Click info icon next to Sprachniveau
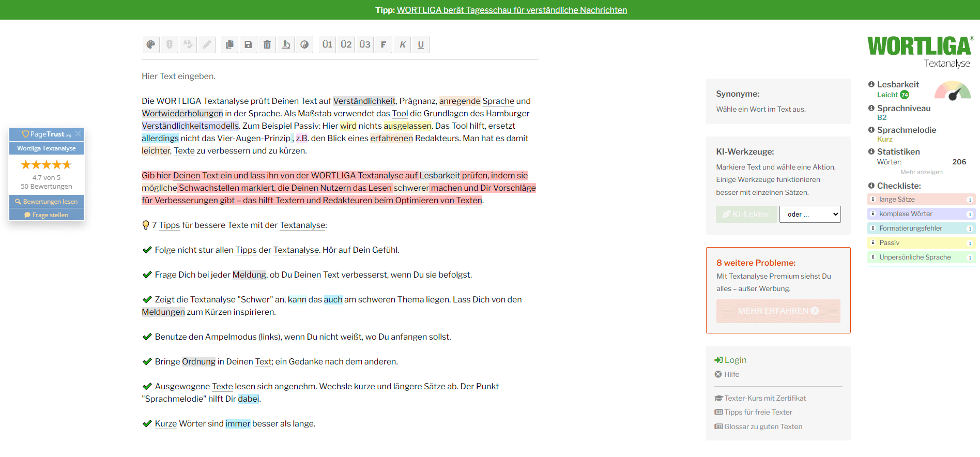This screenshot has height=457, width=980. pyautogui.click(x=871, y=108)
